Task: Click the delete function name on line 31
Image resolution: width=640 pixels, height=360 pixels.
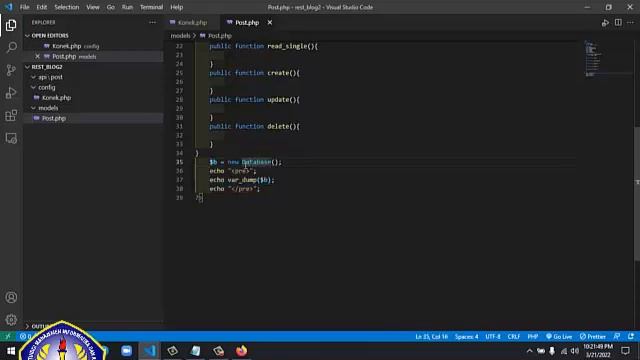Action: [x=278, y=127]
